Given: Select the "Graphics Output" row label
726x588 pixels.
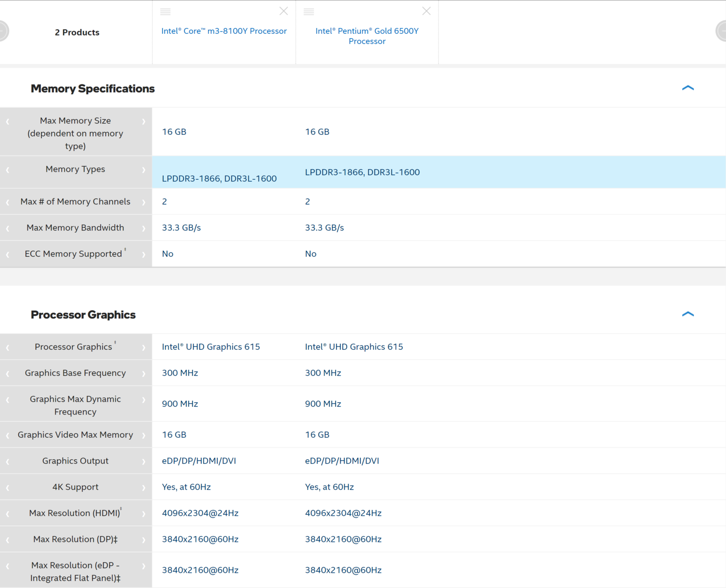Looking at the screenshot, I should (x=75, y=461).
